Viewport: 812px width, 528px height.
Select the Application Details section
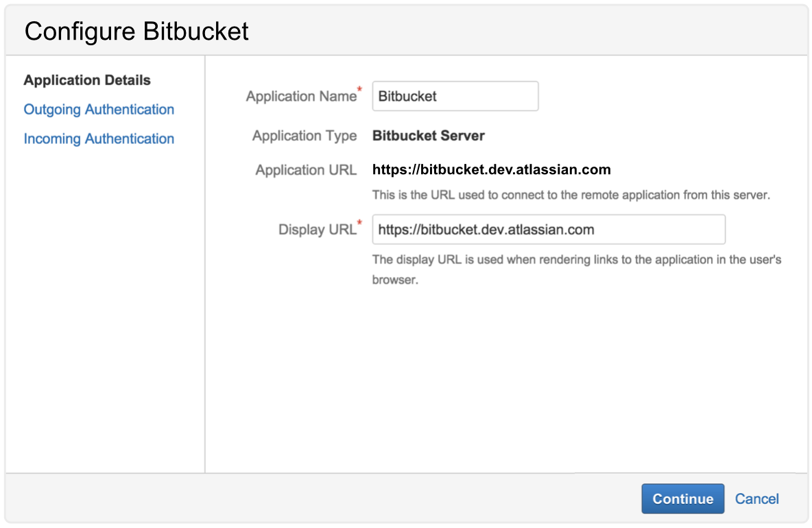(86, 80)
